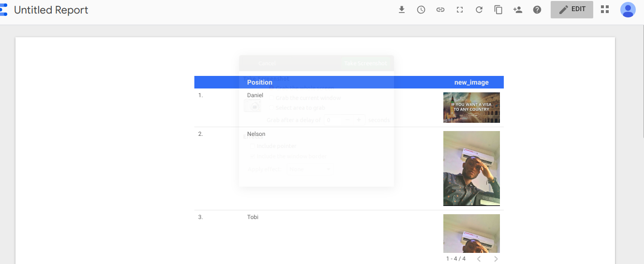Download the report

pos(402,10)
